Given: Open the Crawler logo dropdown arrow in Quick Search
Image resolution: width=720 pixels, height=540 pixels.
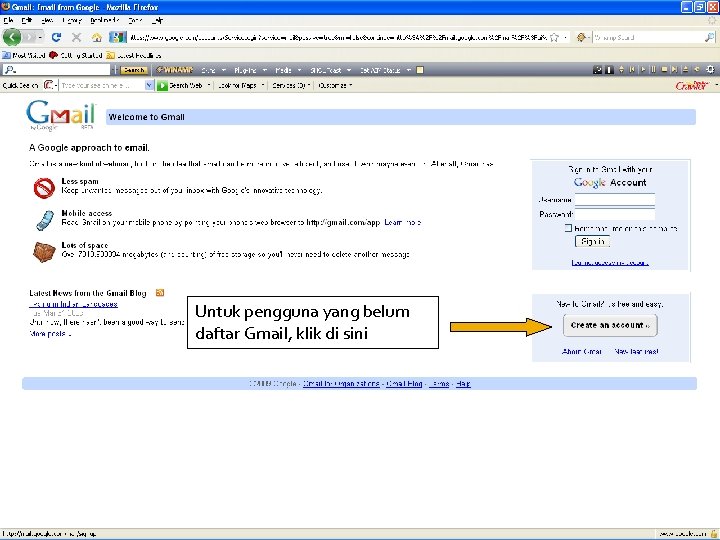Looking at the screenshot, I should (x=55, y=85).
